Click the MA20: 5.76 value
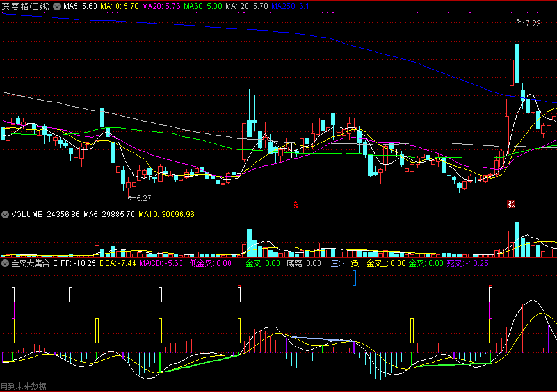The height and width of the screenshot is (392, 557). coord(161,6)
